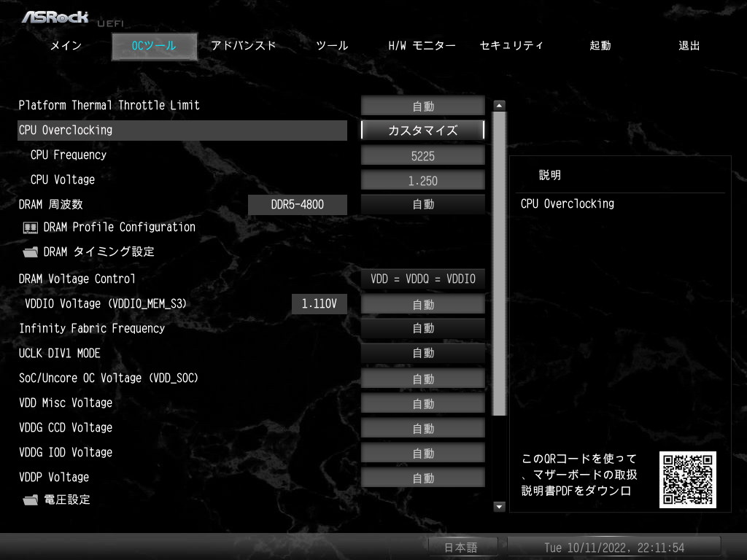Go to the H/W モニター tab
This screenshot has width=747, height=560.
[x=422, y=46]
